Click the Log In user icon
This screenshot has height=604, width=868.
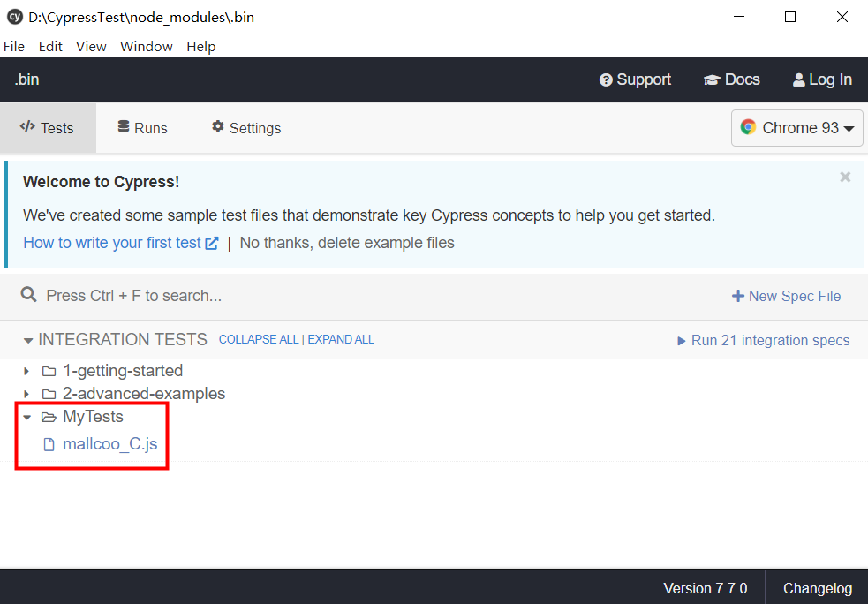799,80
